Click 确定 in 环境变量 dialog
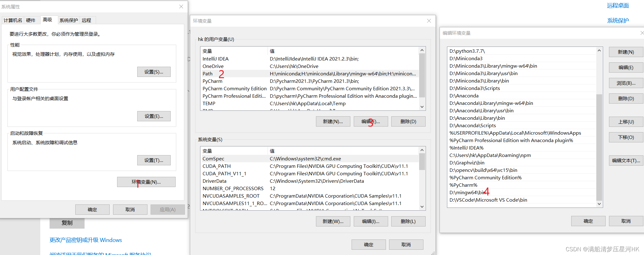The height and width of the screenshot is (255, 644). click(x=369, y=244)
